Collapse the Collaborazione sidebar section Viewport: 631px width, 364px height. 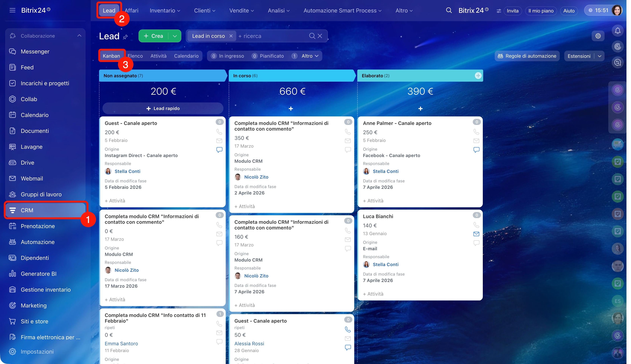click(79, 36)
